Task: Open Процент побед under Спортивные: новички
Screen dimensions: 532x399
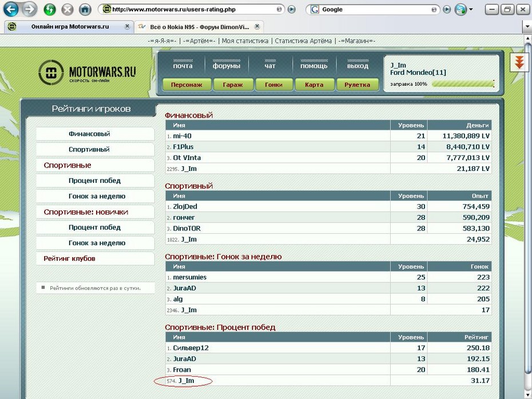Action: 94,228
